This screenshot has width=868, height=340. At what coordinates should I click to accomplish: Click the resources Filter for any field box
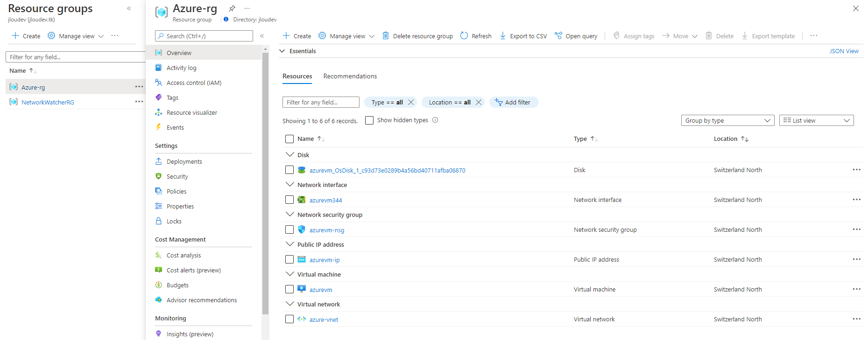coord(321,102)
